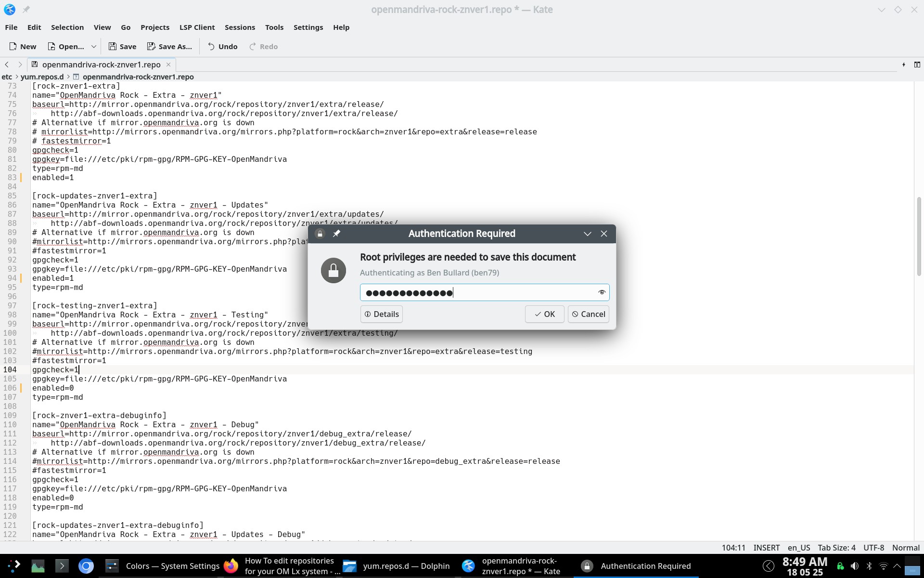Click editor line 81 gpgkey text
924x578 pixels.
tap(159, 159)
